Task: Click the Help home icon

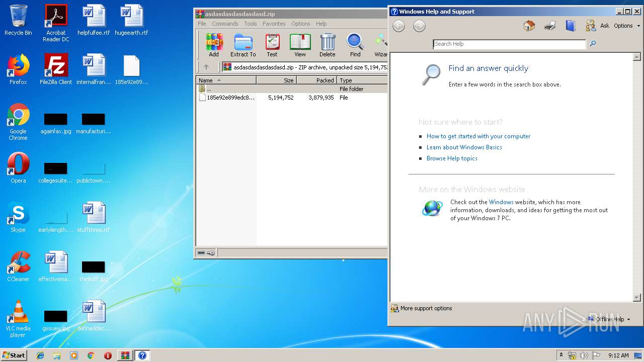Action: click(529, 26)
